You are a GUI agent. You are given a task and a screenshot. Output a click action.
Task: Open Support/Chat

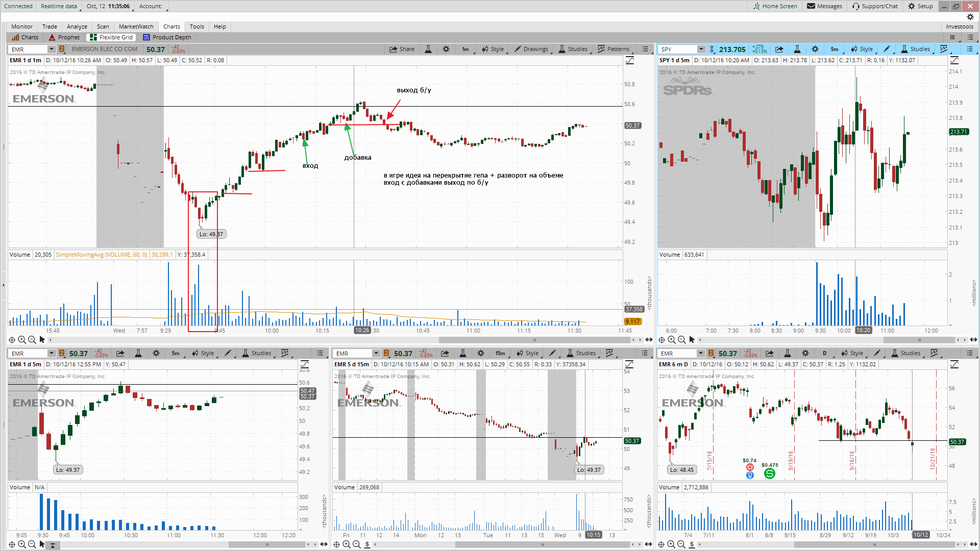coord(875,6)
